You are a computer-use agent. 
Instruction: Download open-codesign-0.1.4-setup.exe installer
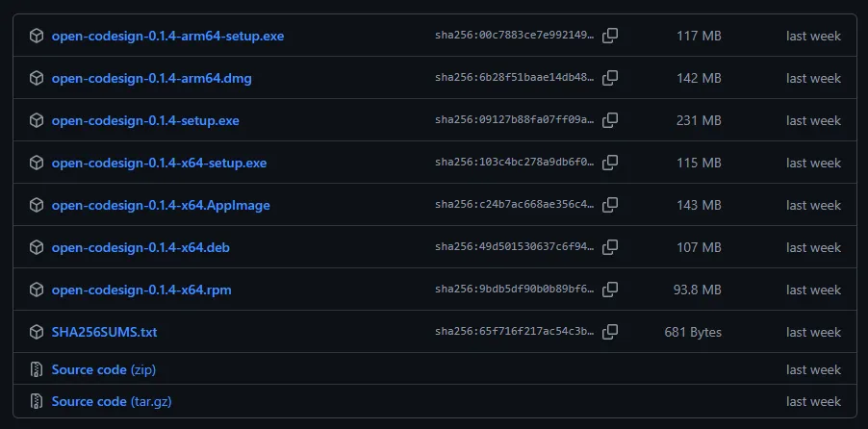click(x=145, y=120)
